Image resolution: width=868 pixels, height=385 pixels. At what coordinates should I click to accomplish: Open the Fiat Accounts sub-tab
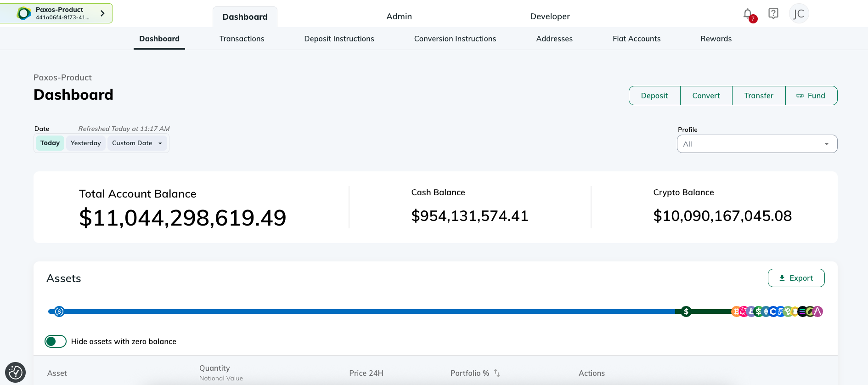[637, 39]
